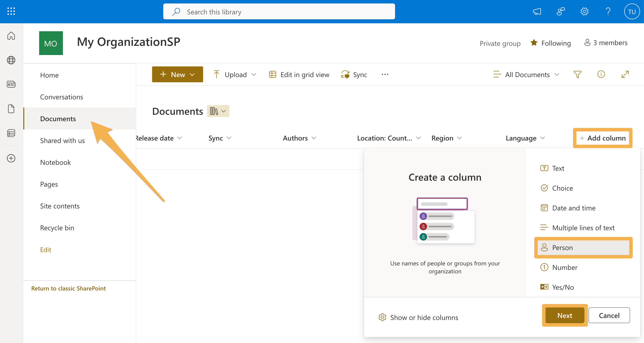Screen dimensions: 644x343
Task: Expand the view to full screen icon
Action: click(x=625, y=74)
